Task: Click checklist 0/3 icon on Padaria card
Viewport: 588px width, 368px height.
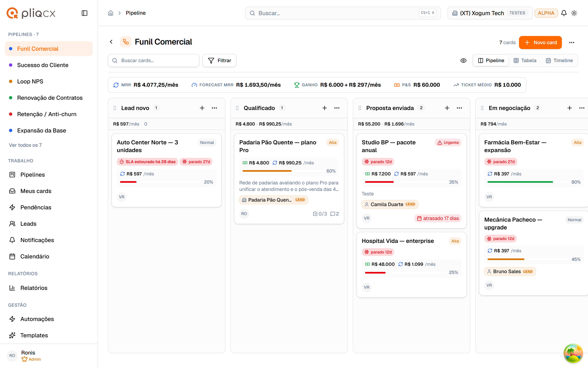Action: [x=320, y=214]
